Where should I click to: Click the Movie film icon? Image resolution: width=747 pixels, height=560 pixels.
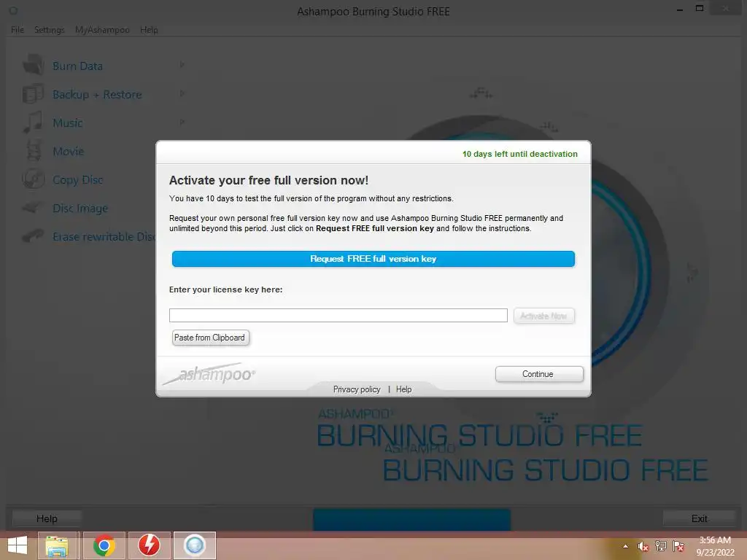pyautogui.click(x=34, y=151)
